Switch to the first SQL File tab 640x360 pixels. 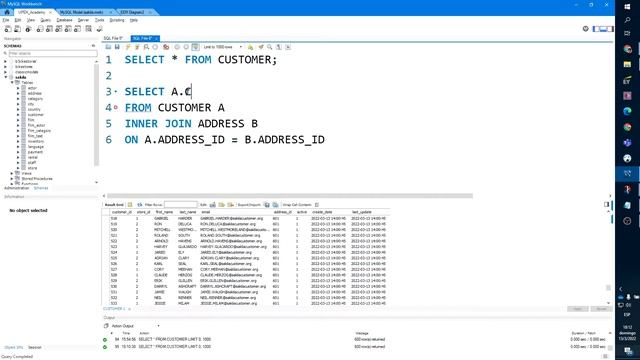tap(113, 38)
